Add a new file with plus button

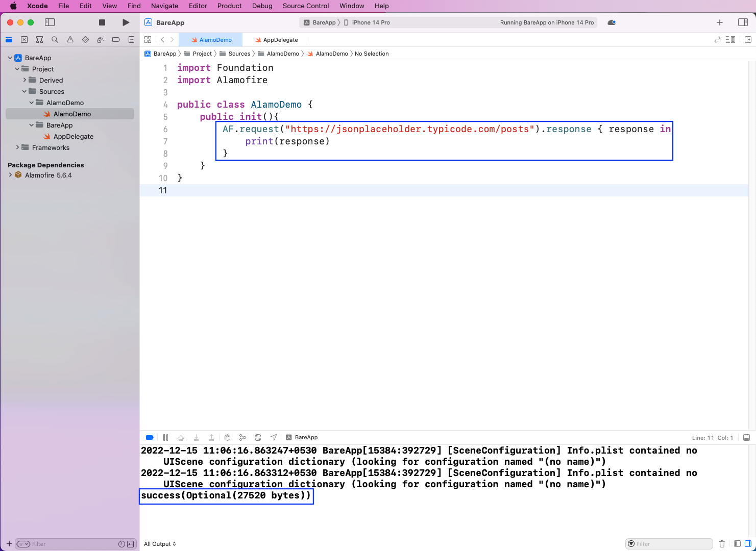[x=9, y=544]
